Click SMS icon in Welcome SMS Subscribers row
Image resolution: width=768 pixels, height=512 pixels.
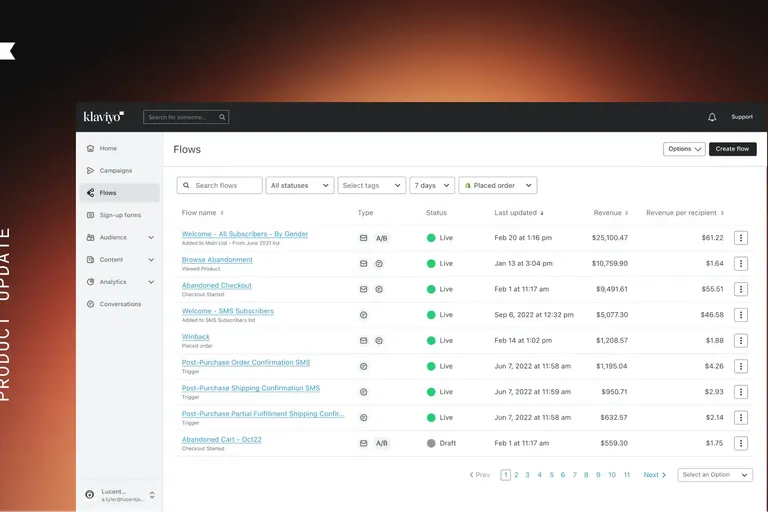pos(363,315)
